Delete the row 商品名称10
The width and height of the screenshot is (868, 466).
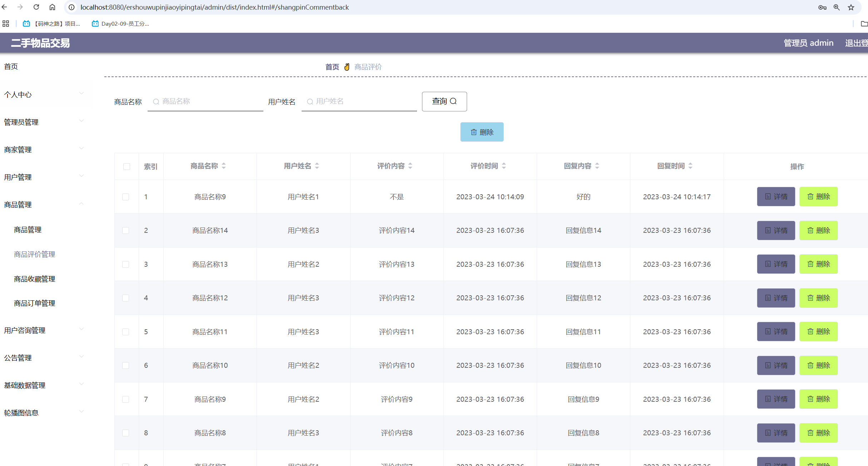tap(818, 365)
